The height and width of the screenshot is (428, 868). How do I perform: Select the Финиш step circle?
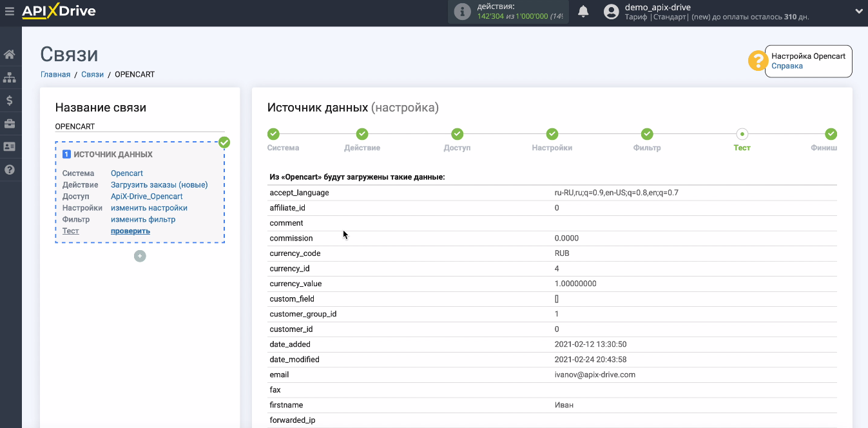click(831, 134)
